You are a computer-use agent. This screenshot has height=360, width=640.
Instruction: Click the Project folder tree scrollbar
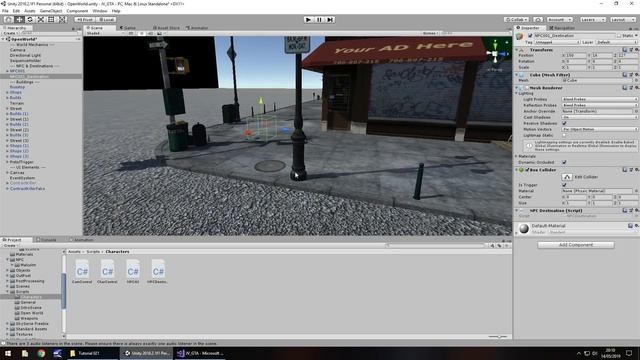pyautogui.click(x=63, y=291)
